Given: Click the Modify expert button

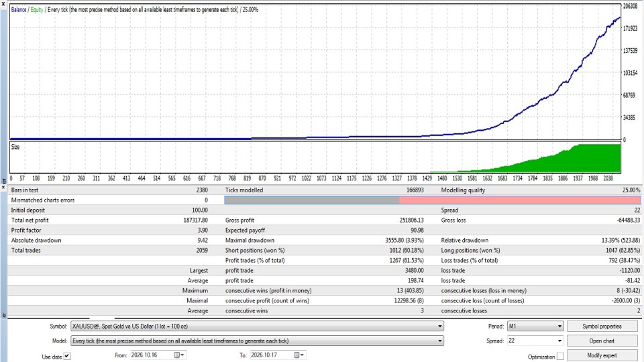Looking at the screenshot, I should coord(602,355).
